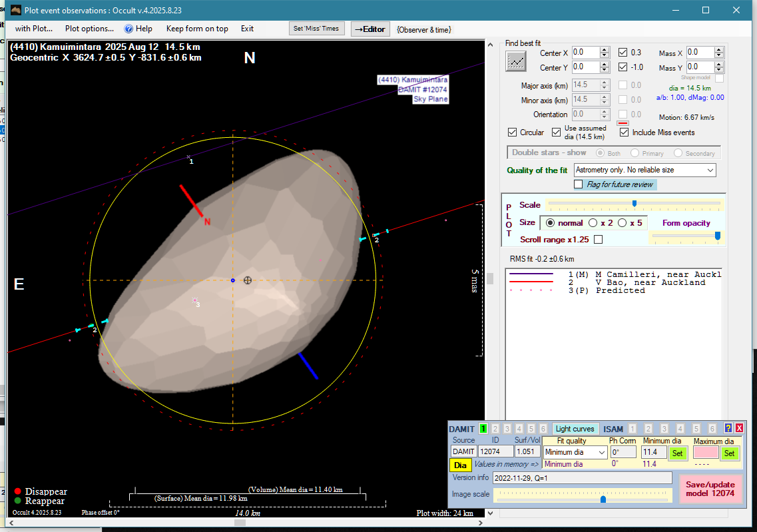This screenshot has height=532, width=757.
Task: Adjust the plot Scale slider handle
Action: pyautogui.click(x=634, y=204)
